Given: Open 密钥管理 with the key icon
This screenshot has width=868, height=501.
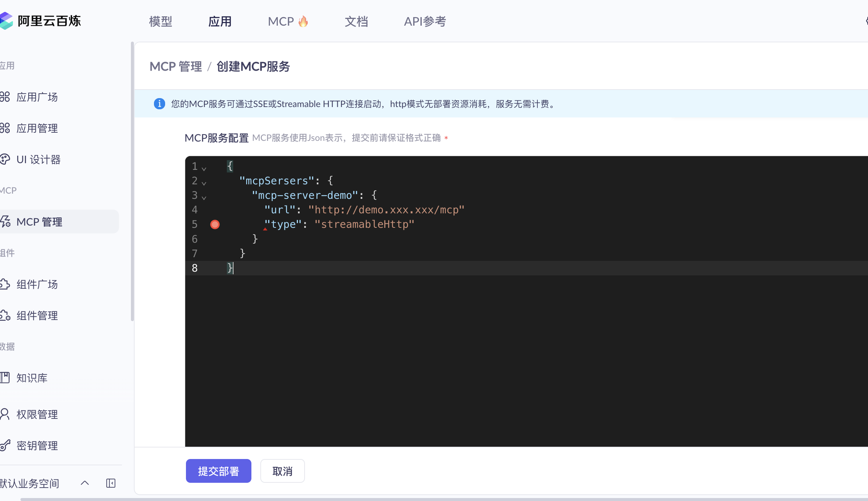Looking at the screenshot, I should pyautogui.click(x=37, y=446).
